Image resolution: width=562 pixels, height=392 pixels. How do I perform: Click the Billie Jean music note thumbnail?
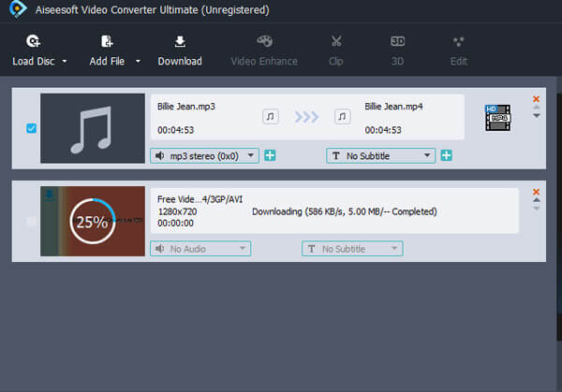pos(93,128)
